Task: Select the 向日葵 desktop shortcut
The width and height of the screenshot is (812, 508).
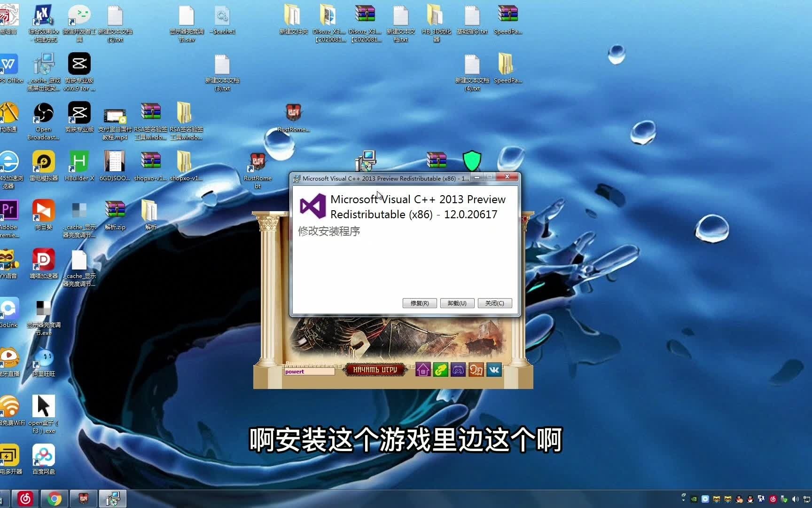Action: [44, 214]
